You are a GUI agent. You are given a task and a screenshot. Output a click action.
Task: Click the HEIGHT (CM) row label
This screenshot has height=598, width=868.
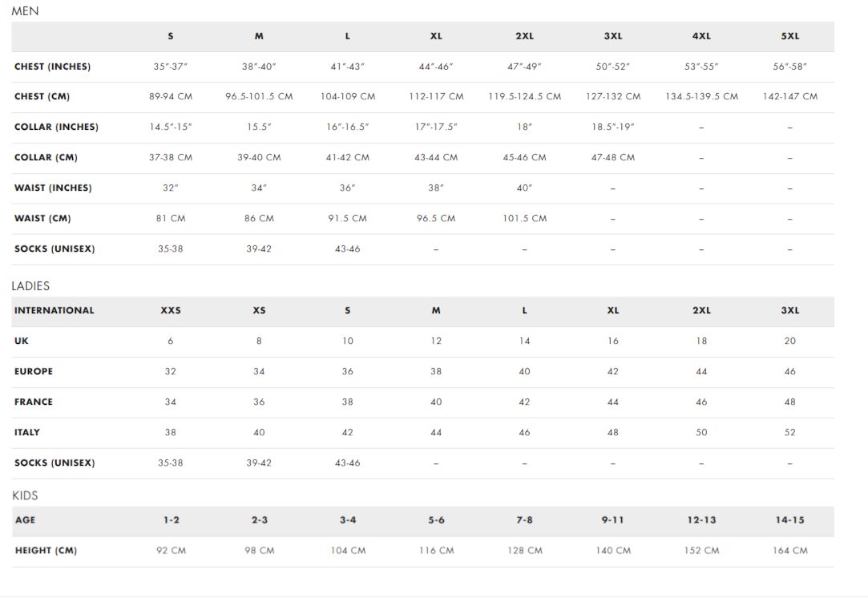point(46,551)
